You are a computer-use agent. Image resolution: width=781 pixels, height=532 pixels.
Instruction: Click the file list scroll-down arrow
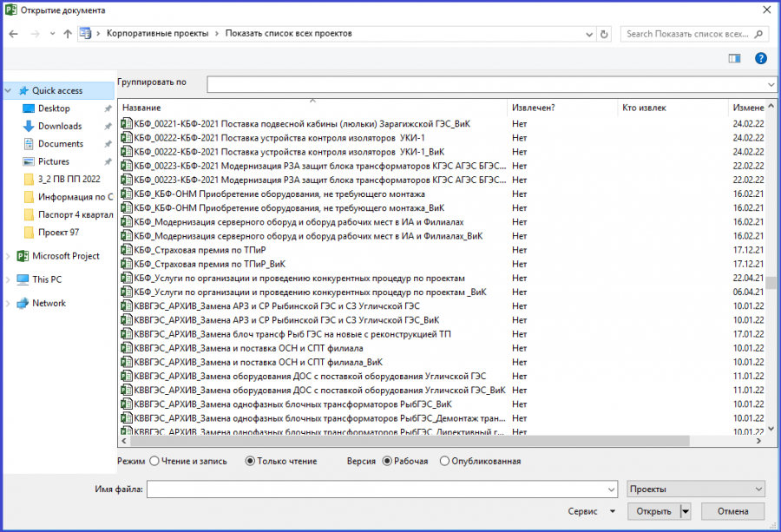[x=771, y=429]
